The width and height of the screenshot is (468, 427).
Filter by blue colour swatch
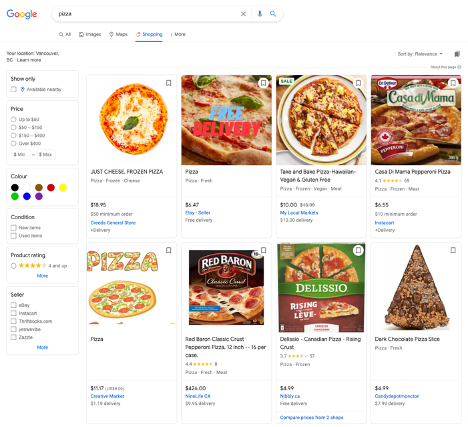27,196
